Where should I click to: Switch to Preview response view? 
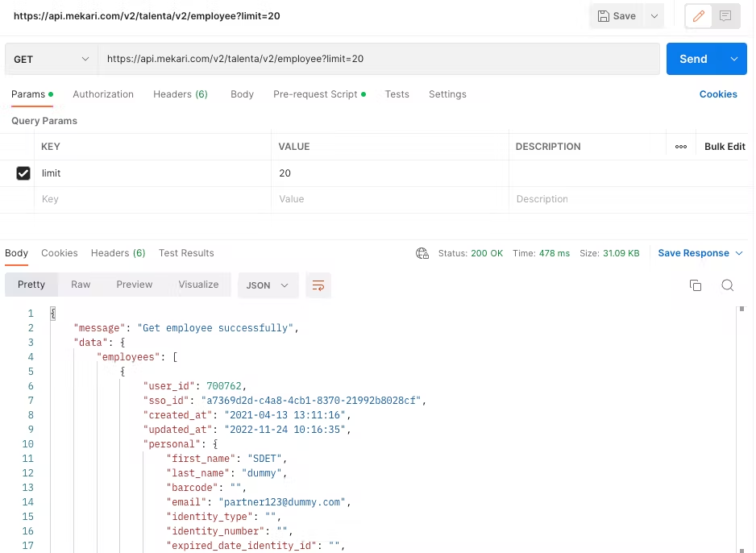pyautogui.click(x=134, y=285)
